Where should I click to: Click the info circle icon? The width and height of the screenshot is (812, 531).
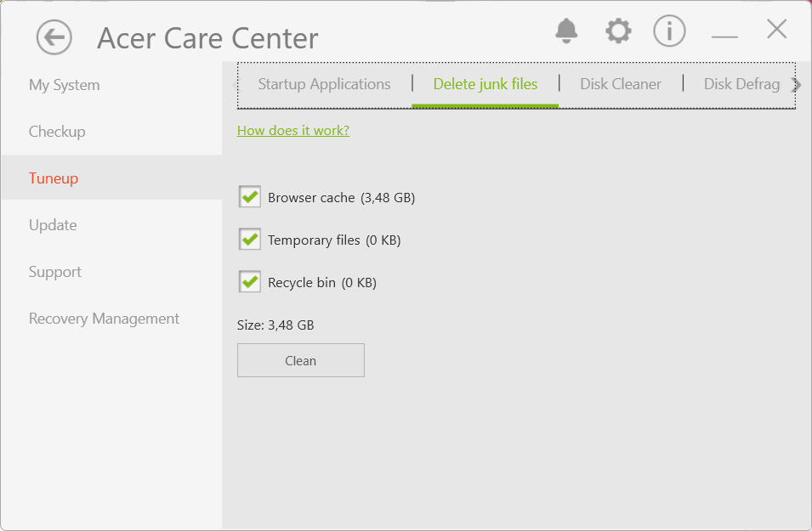669,31
